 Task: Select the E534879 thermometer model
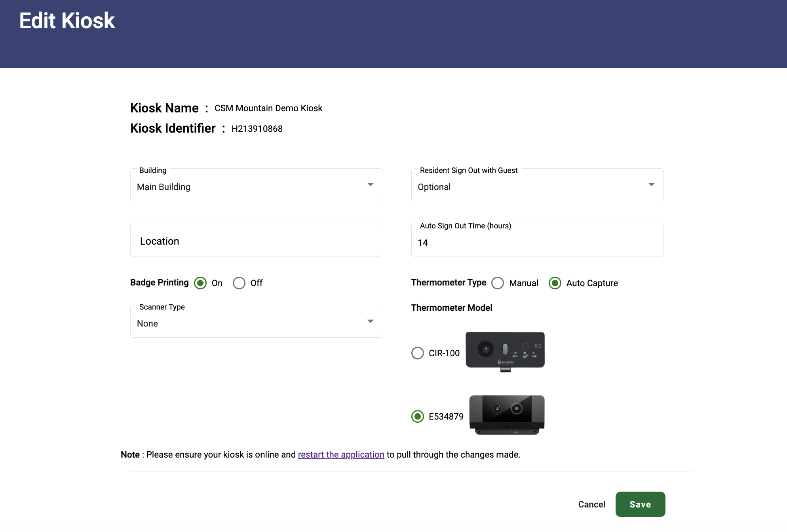417,416
